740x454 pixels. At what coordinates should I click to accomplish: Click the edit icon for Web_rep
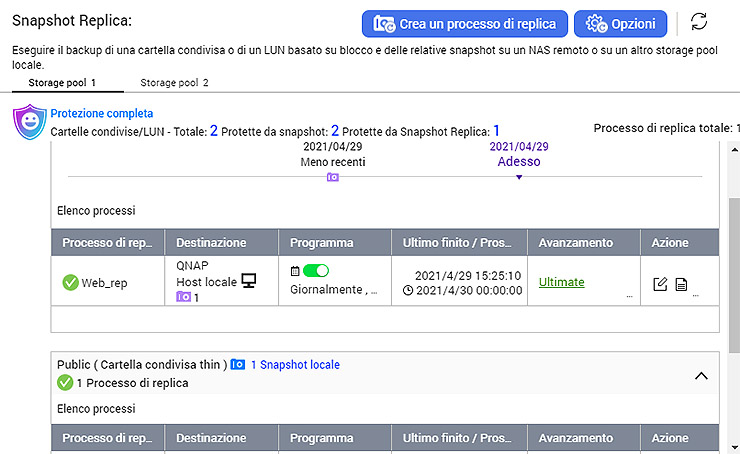[x=660, y=284]
